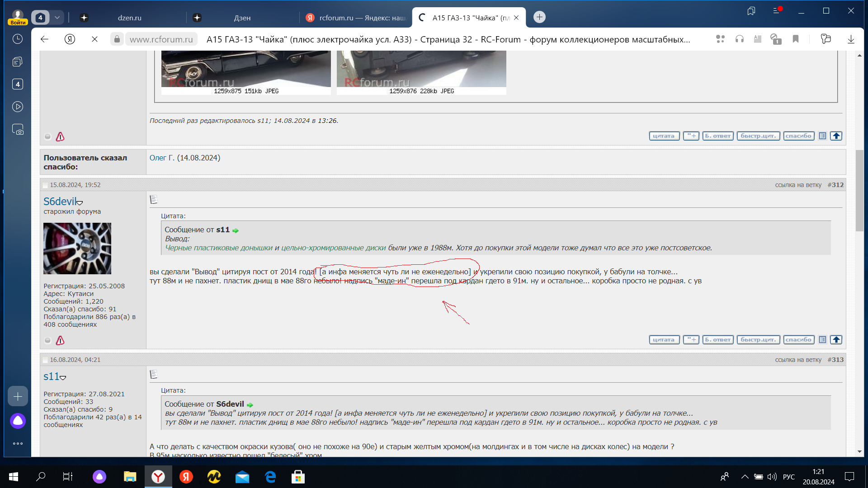Screen dimensions: 868x488
Task: Switch to rcforum.ru Яндекс search tab
Action: tap(356, 18)
